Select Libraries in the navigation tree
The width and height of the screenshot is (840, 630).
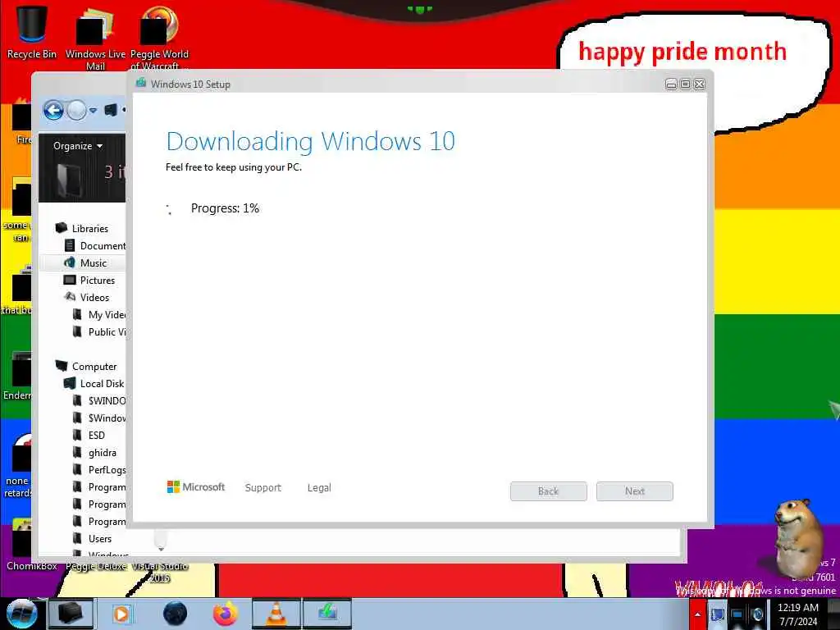(x=90, y=228)
